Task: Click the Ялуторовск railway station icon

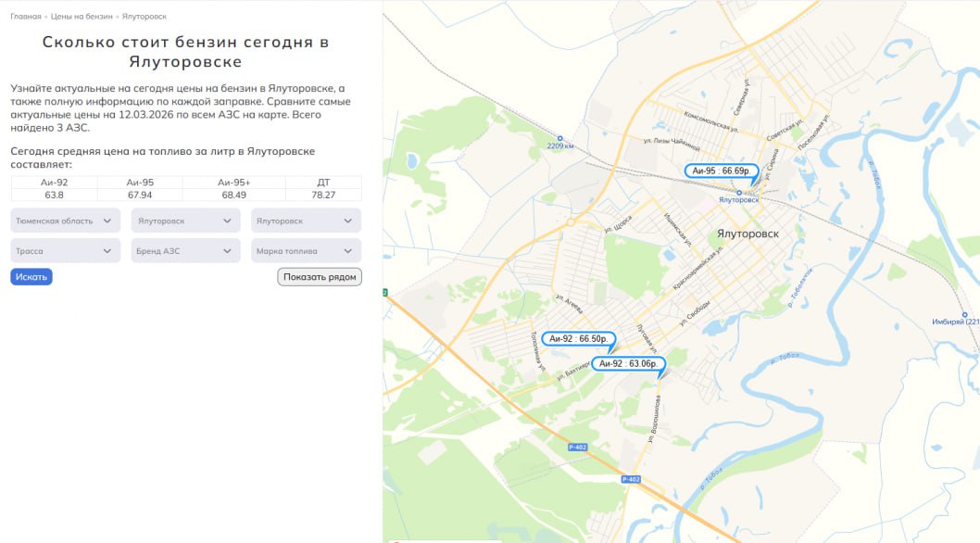Action: pyautogui.click(x=738, y=193)
